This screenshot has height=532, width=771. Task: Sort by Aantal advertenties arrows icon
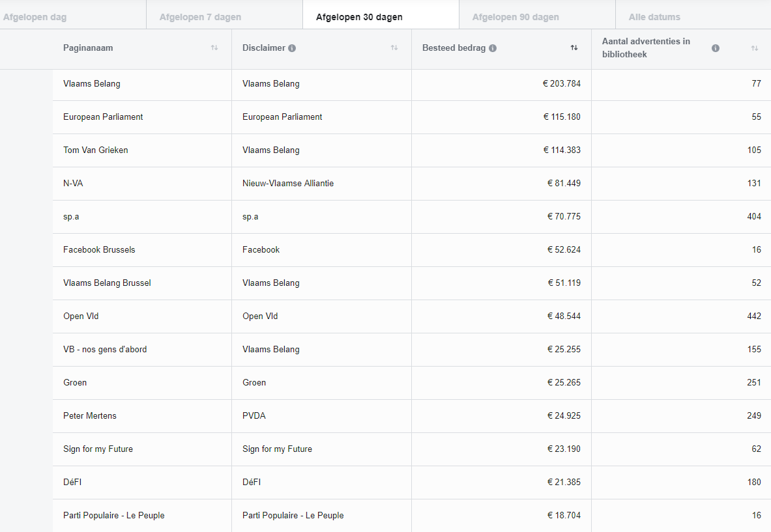[x=754, y=48]
